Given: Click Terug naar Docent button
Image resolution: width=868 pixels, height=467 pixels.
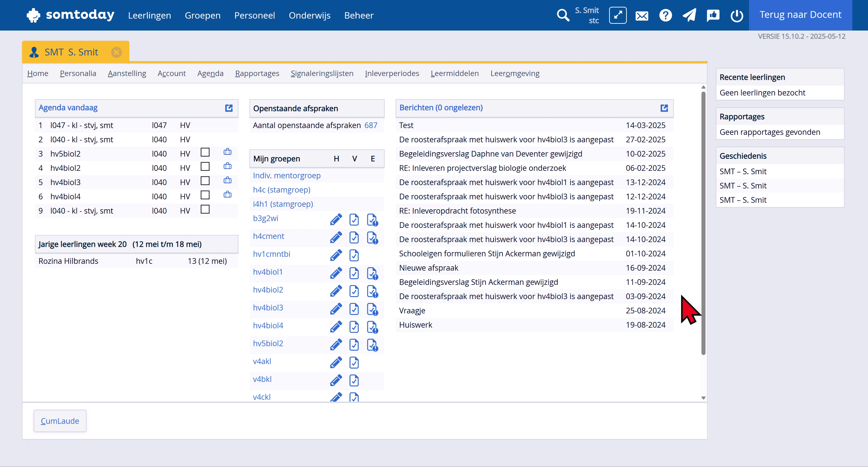Looking at the screenshot, I should 800,15.
